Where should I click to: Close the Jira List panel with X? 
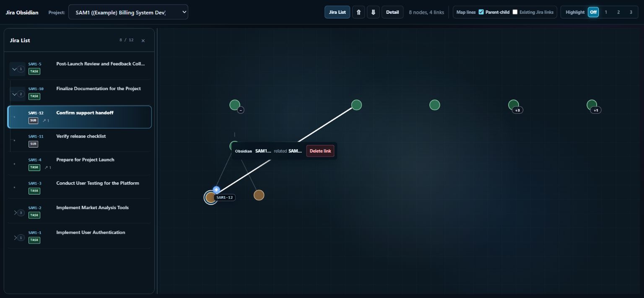click(x=143, y=41)
